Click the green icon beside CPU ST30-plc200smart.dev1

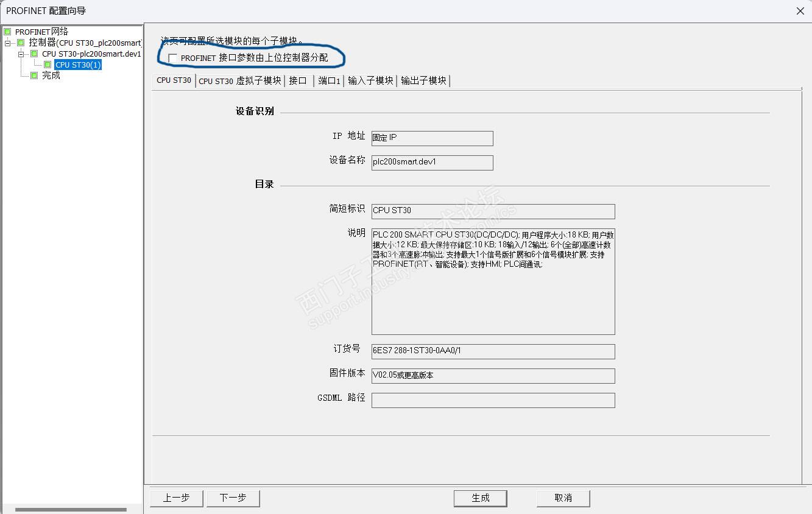click(x=34, y=54)
